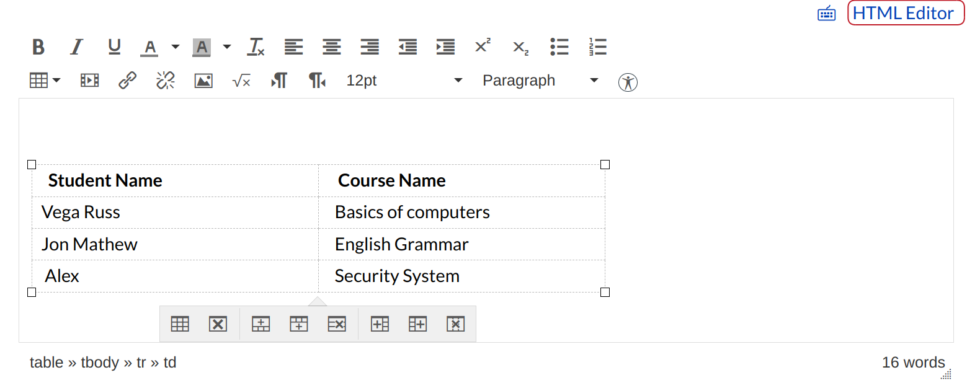Toggle Underline formatting
This screenshot has height=388, width=980.
(x=114, y=47)
